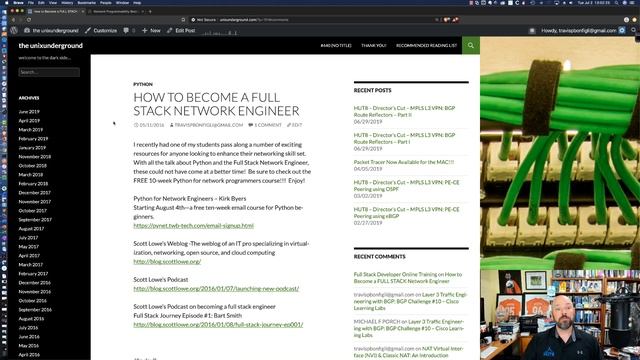
Task: Click the Brave Shields lion icon in the address bar
Action: (447, 20)
